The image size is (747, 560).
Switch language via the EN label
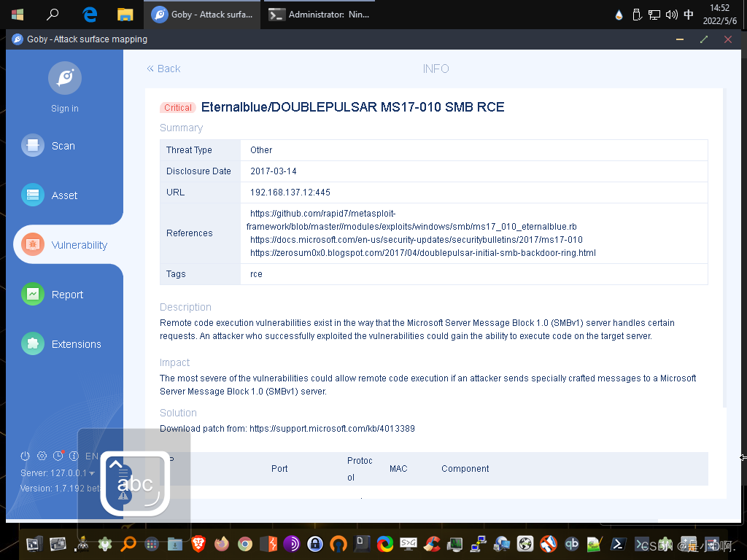pyautogui.click(x=91, y=456)
